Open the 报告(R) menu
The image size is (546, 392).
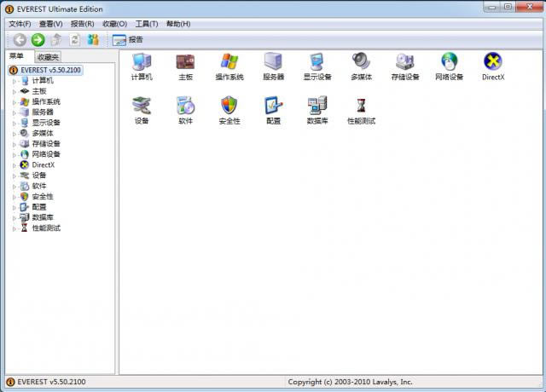click(x=83, y=24)
